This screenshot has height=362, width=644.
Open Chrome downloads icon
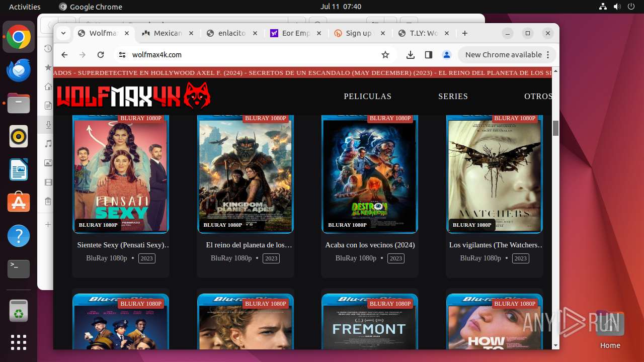point(411,55)
